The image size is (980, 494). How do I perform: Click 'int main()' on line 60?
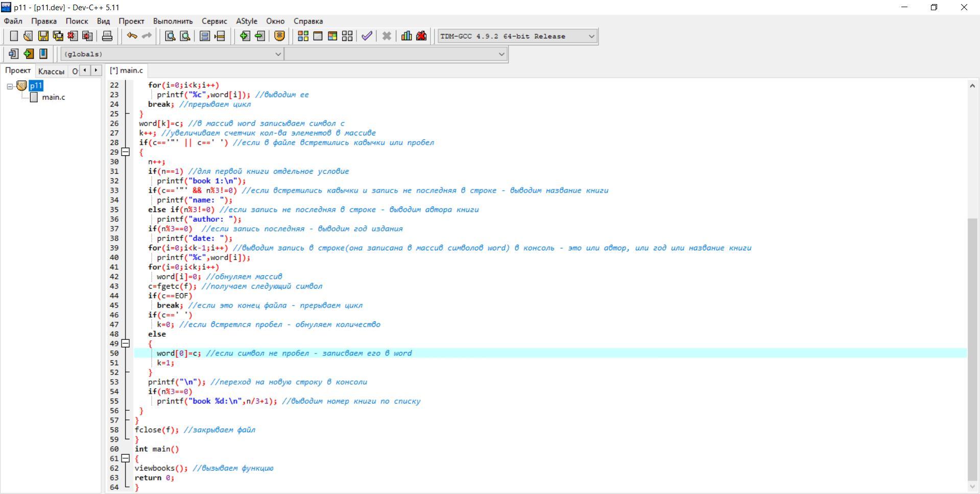pyautogui.click(x=157, y=449)
